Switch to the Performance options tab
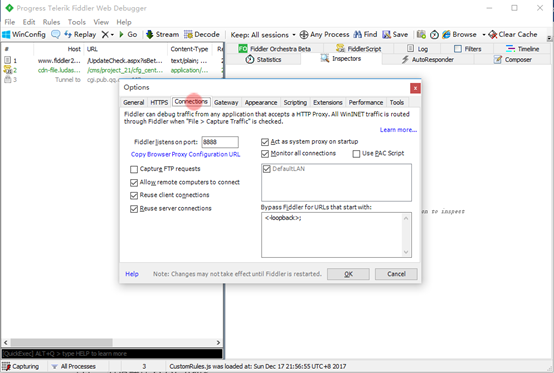The height and width of the screenshot is (373, 554). point(366,102)
